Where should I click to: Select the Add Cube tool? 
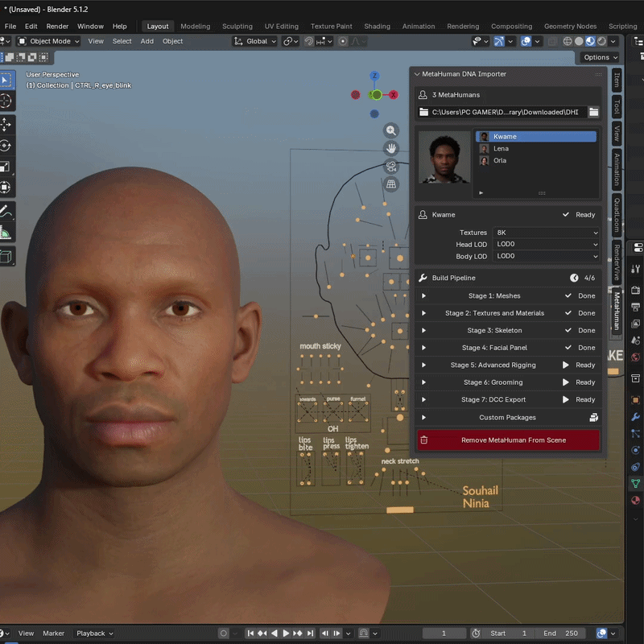click(6, 257)
